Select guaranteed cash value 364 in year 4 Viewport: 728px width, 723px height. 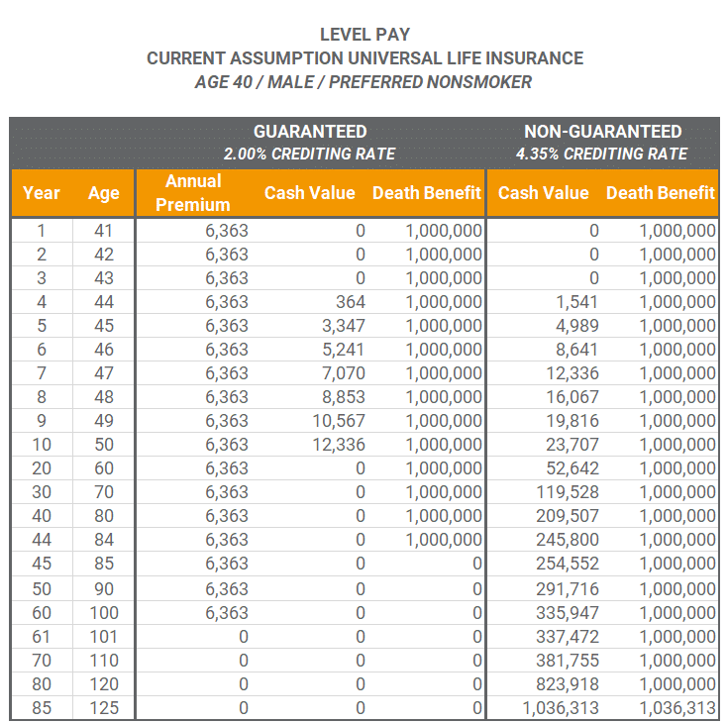click(351, 302)
